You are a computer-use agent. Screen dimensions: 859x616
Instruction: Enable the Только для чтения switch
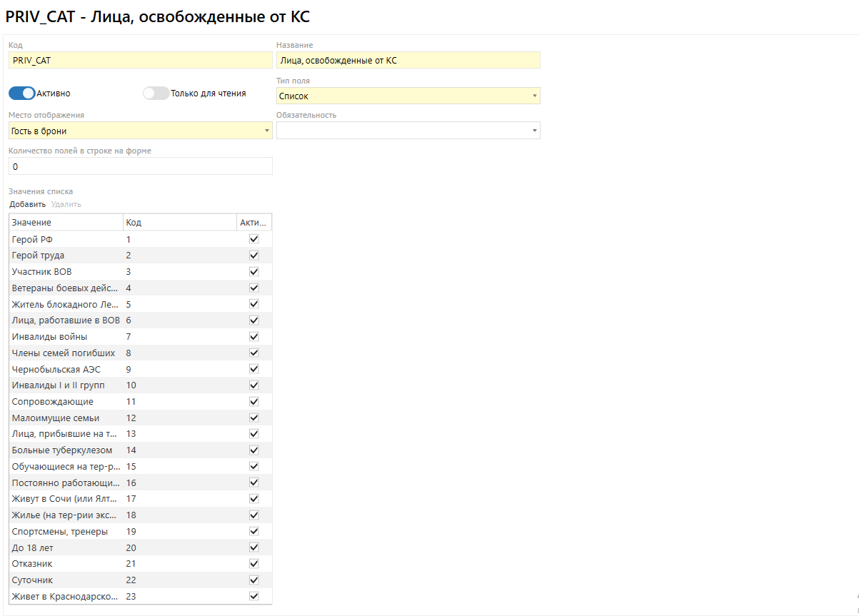pos(156,94)
